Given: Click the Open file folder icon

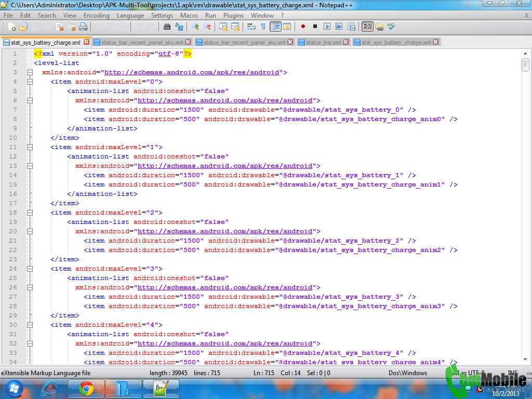Looking at the screenshot, I should tap(23, 26).
